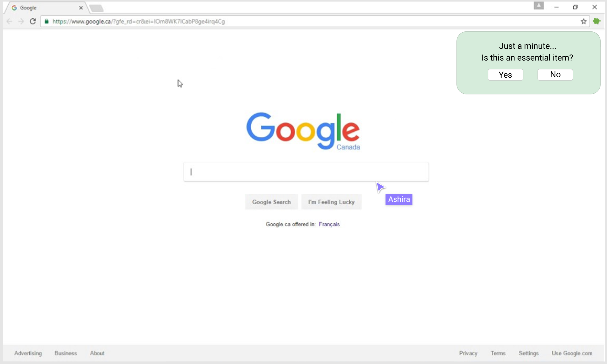The width and height of the screenshot is (607, 364).
Task: Reload the page using the refresh icon
Action: [x=33, y=21]
